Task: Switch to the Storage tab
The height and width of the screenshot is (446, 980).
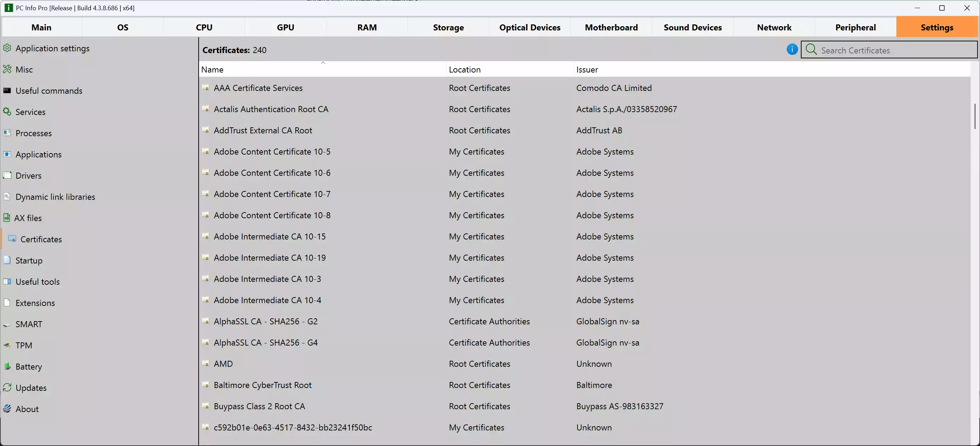Action: click(x=449, y=27)
